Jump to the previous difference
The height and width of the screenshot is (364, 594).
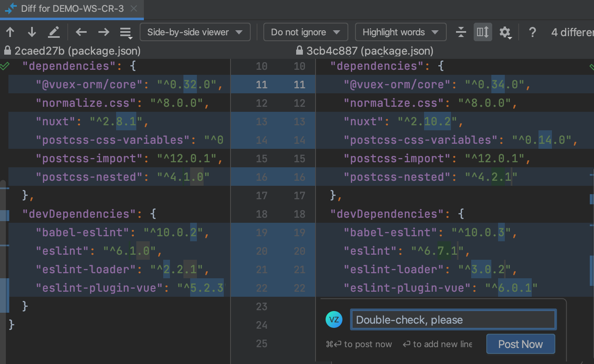[10, 32]
